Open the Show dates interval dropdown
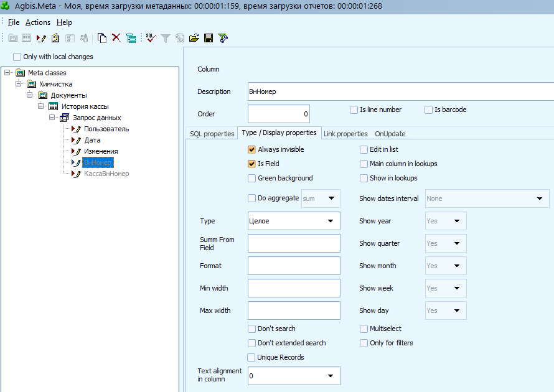The image size is (554, 392). [x=487, y=198]
